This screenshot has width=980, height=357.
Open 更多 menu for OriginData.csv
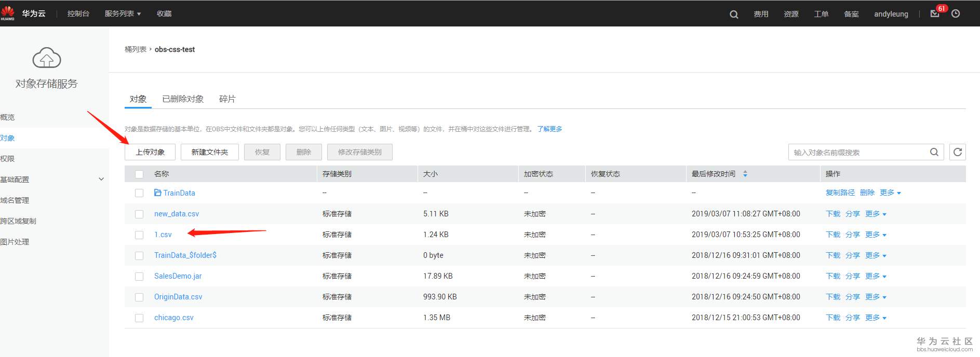876,297
